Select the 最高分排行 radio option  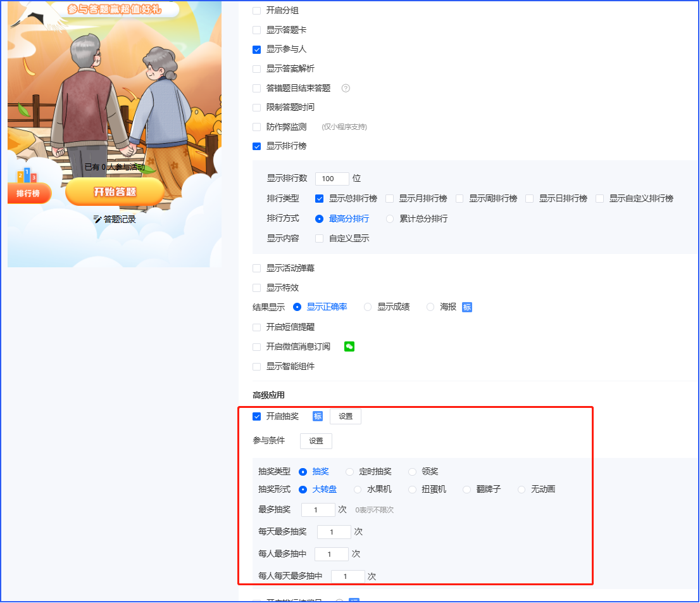click(319, 219)
